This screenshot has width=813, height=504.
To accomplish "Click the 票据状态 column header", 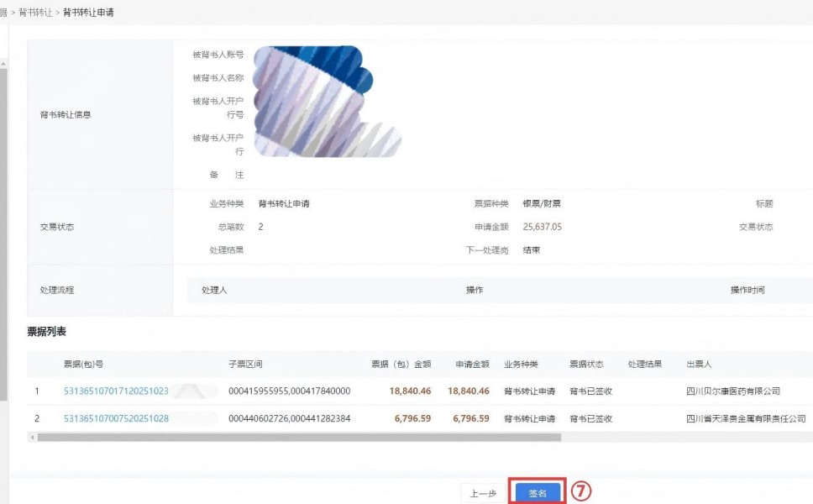I will (586, 365).
